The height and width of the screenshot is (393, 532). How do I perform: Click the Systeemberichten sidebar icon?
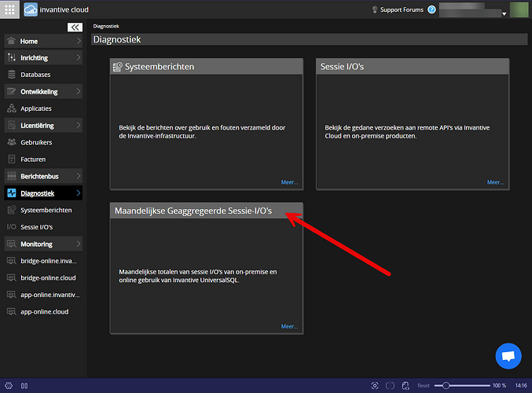point(11,210)
